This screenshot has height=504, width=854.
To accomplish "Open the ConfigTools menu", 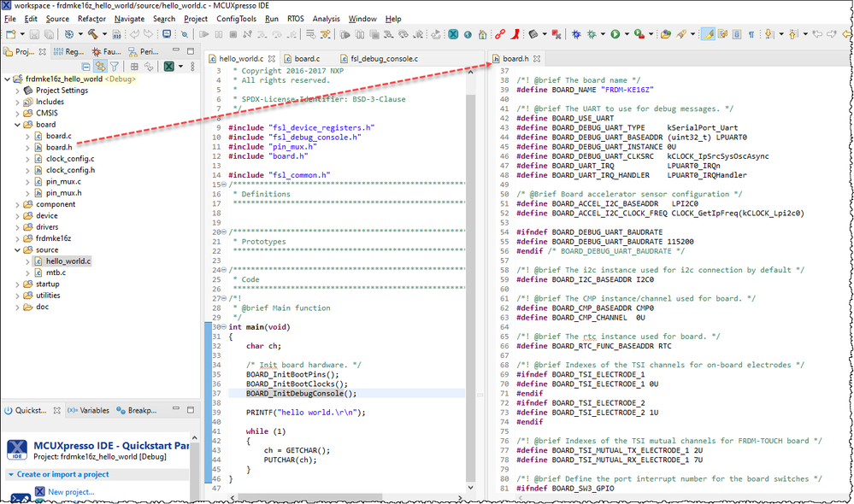I will pos(237,19).
